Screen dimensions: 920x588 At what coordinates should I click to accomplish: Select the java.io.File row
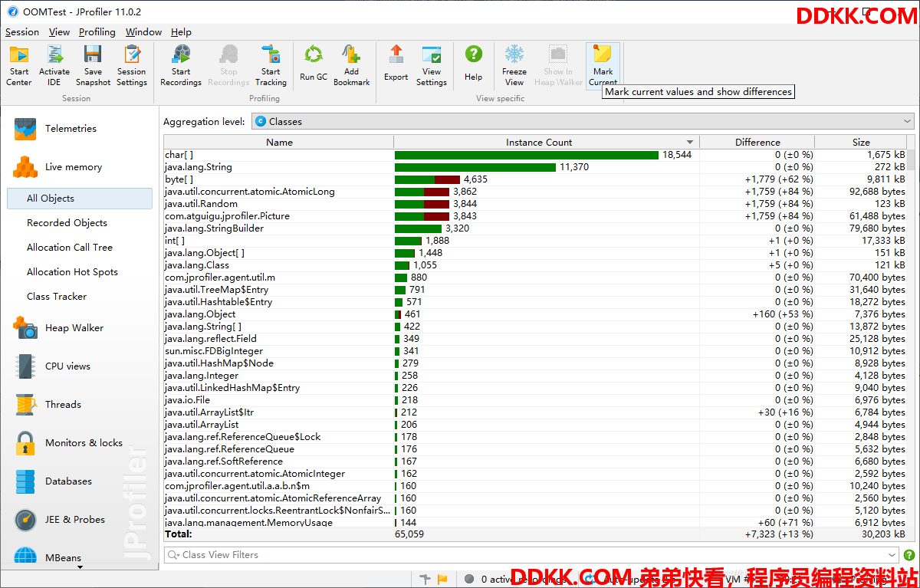pyautogui.click(x=535, y=400)
